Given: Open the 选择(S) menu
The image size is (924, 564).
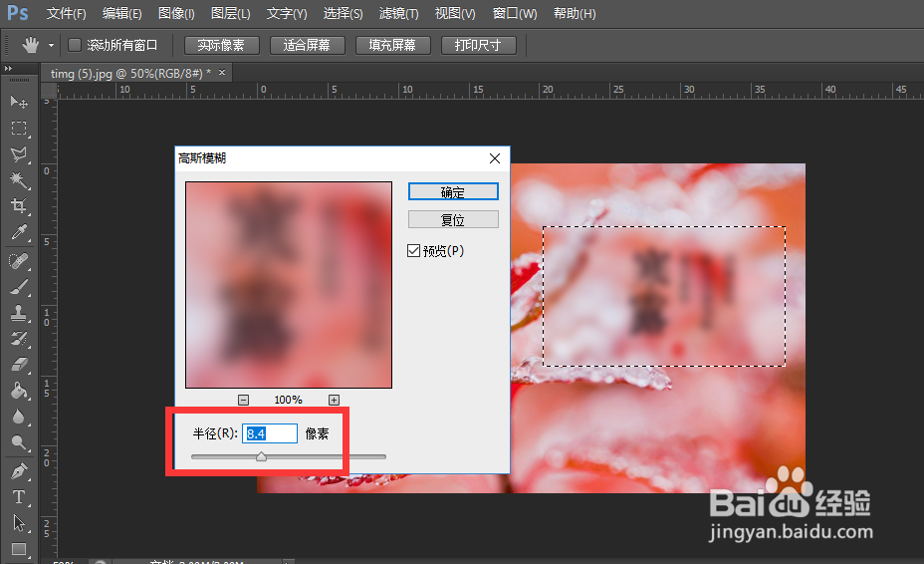Looking at the screenshot, I should (343, 13).
